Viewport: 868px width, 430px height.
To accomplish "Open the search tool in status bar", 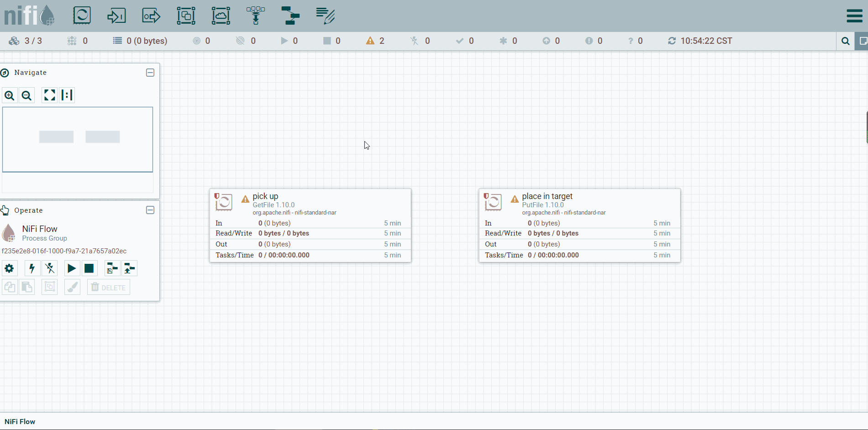I will click(x=846, y=41).
